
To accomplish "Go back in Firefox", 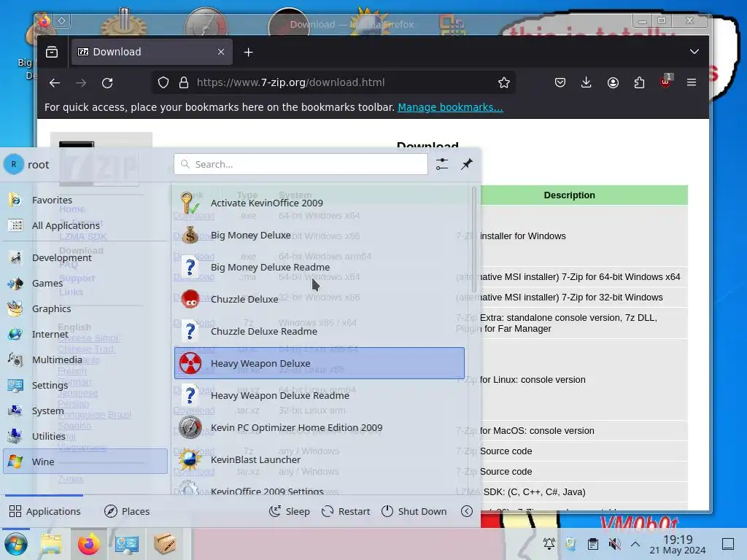I will click(x=55, y=83).
